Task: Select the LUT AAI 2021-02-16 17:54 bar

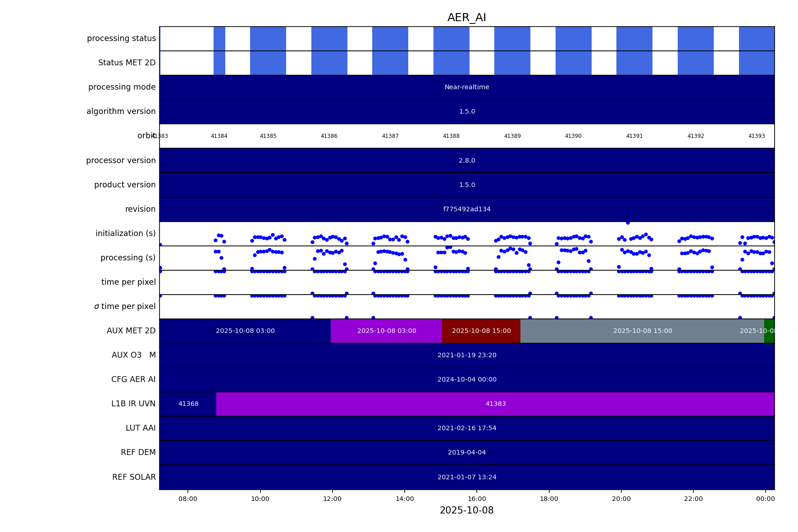Action: (x=466, y=428)
